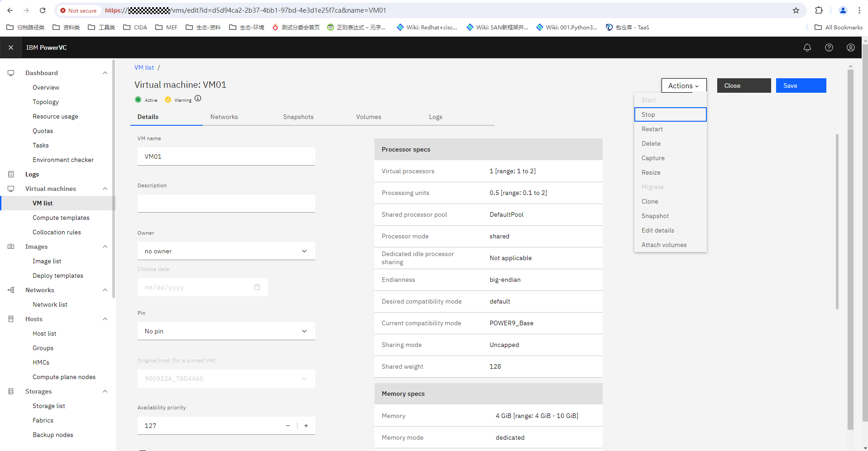Screen dimensions: 868x451
Task: Switch to the Volumes tab
Action: pyautogui.click(x=368, y=117)
